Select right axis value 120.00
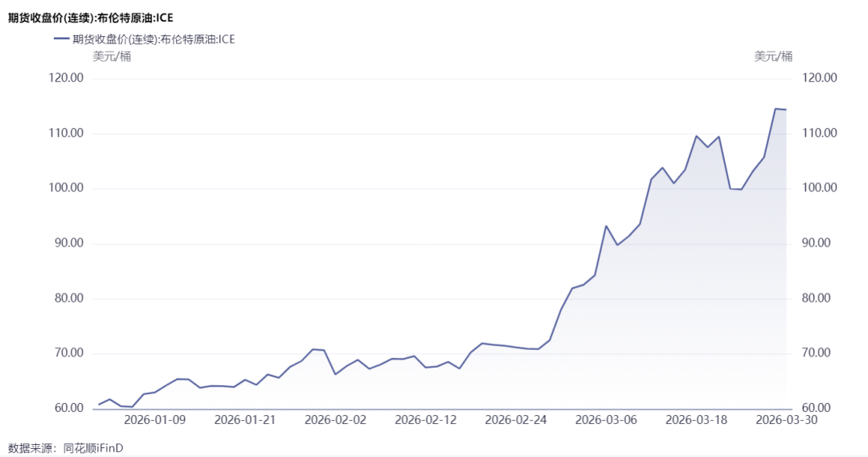The image size is (868, 457). coord(819,78)
